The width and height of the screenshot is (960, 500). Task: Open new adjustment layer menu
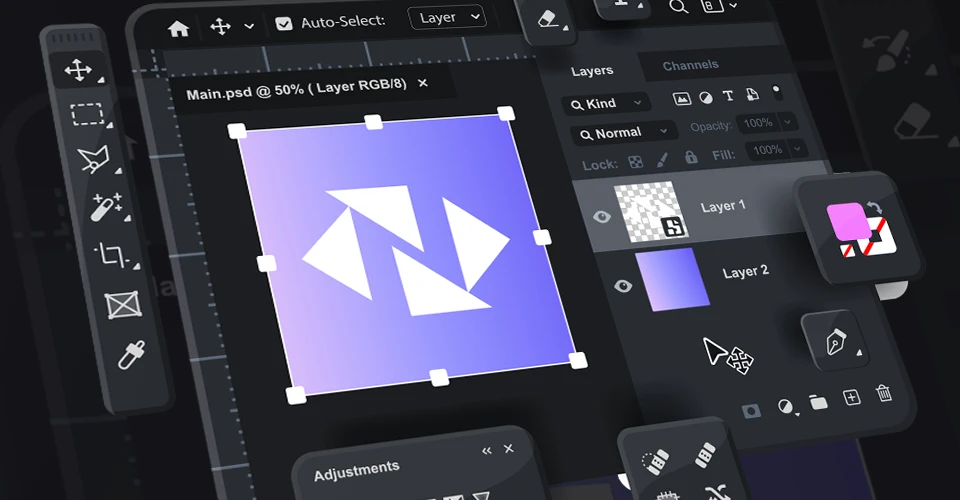(786, 407)
